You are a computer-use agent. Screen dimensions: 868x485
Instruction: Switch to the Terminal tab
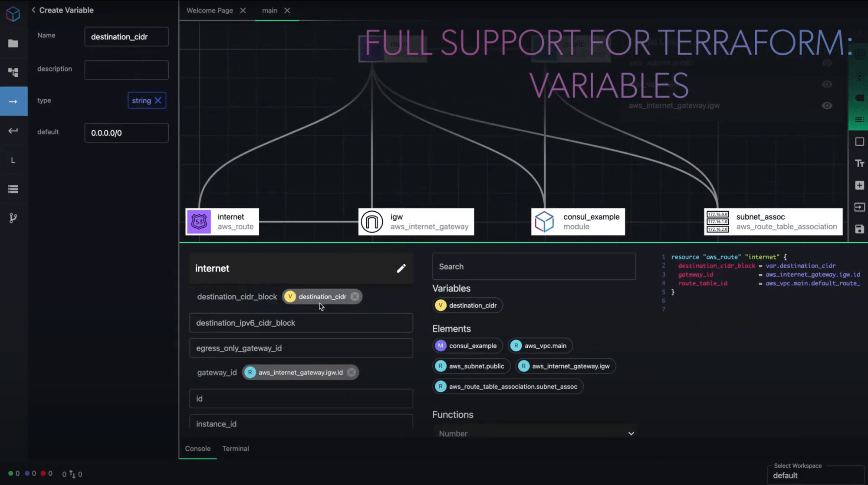click(x=235, y=449)
